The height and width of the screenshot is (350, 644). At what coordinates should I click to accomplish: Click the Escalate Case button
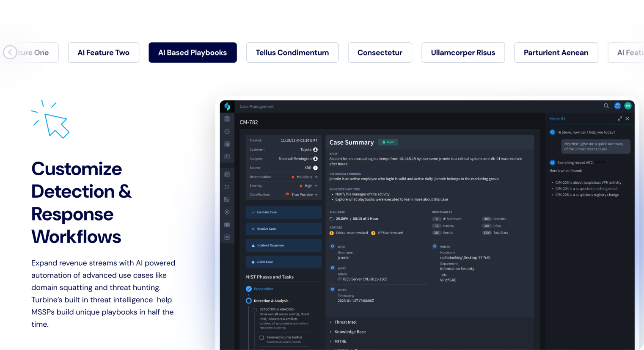[x=283, y=212]
